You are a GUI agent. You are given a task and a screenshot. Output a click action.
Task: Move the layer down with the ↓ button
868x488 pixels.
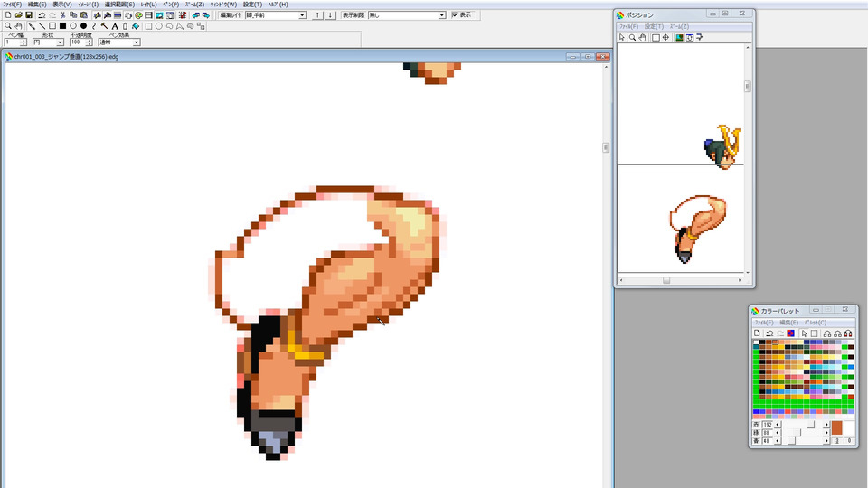pyautogui.click(x=331, y=15)
